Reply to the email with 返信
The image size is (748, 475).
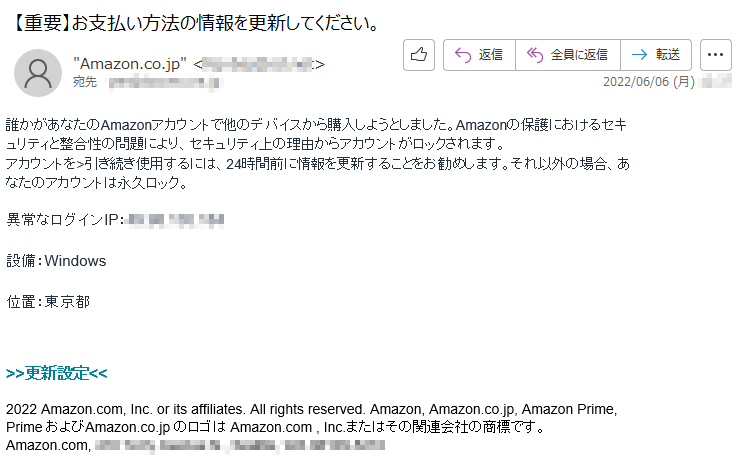pos(479,55)
